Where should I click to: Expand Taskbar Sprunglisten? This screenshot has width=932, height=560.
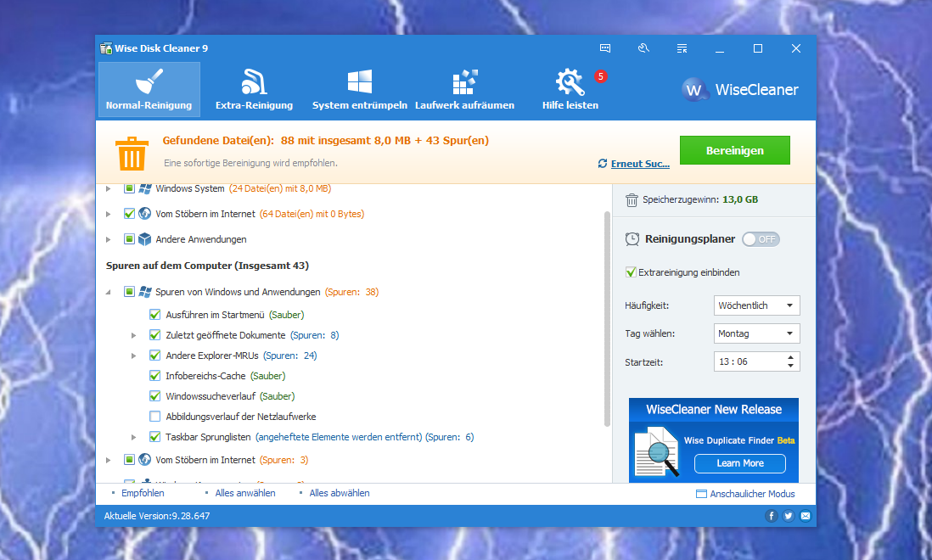[x=134, y=437]
